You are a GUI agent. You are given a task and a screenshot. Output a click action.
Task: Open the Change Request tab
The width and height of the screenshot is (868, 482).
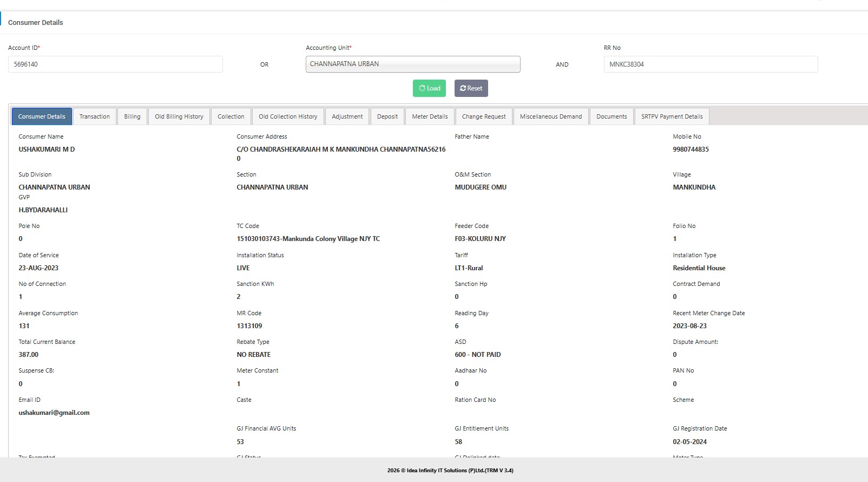[x=484, y=116]
